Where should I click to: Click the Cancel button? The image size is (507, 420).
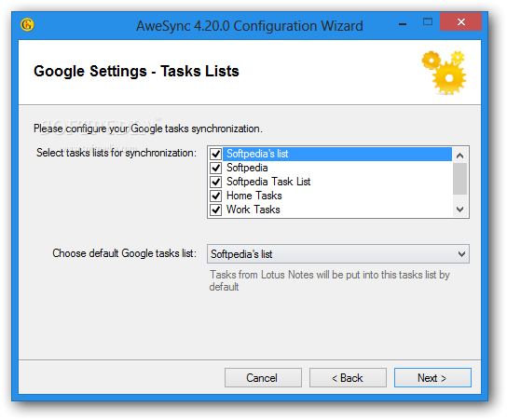click(x=263, y=377)
